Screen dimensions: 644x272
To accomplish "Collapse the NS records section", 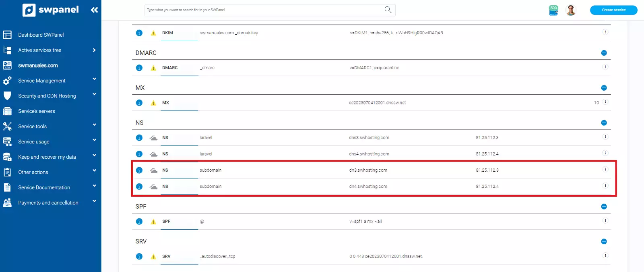I will pos(604,123).
